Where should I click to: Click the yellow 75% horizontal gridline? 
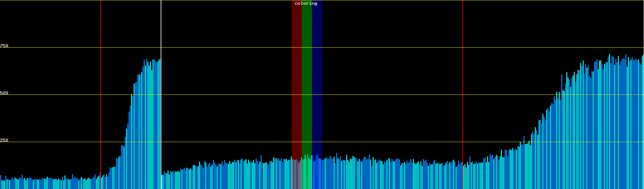coord(377,48)
